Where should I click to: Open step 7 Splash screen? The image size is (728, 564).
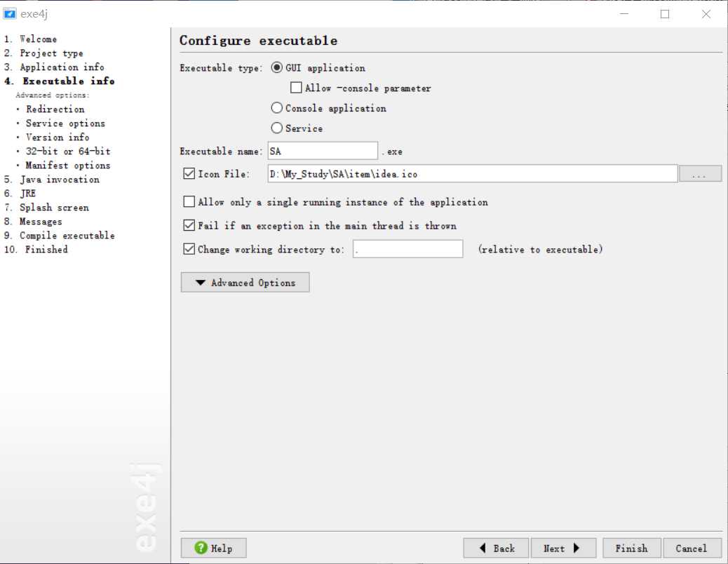(46, 208)
